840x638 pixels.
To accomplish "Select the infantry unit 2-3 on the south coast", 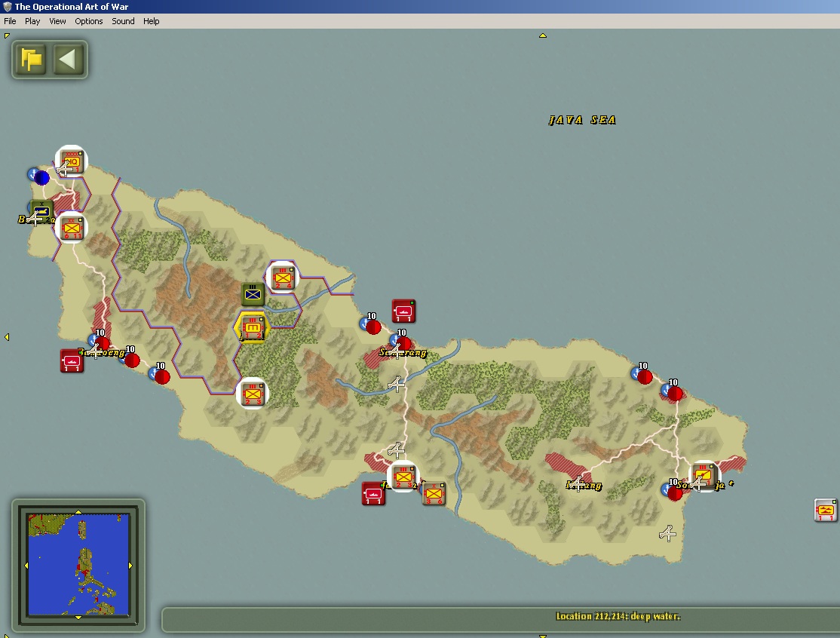I will coord(403,477).
